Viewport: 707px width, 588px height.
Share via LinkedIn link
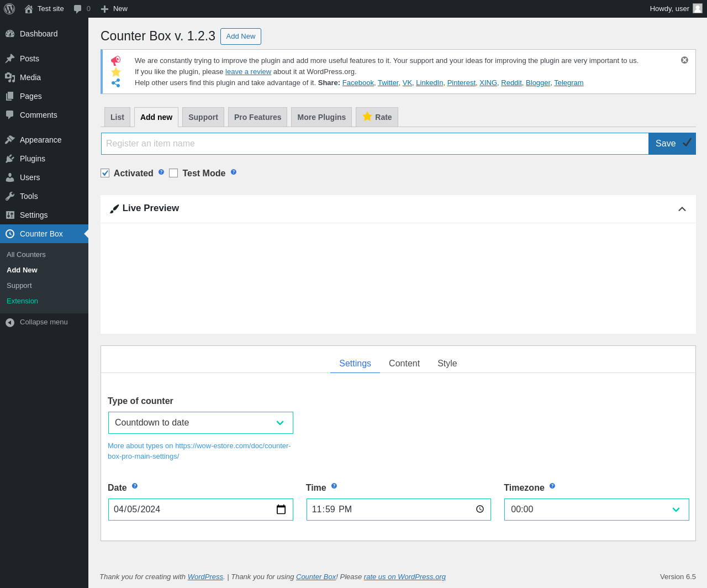pos(430,83)
